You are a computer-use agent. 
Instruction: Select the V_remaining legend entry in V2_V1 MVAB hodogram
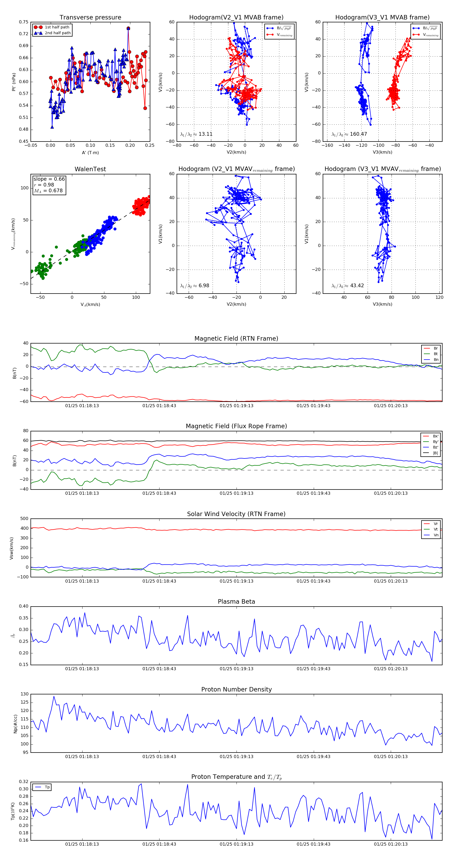279,35
